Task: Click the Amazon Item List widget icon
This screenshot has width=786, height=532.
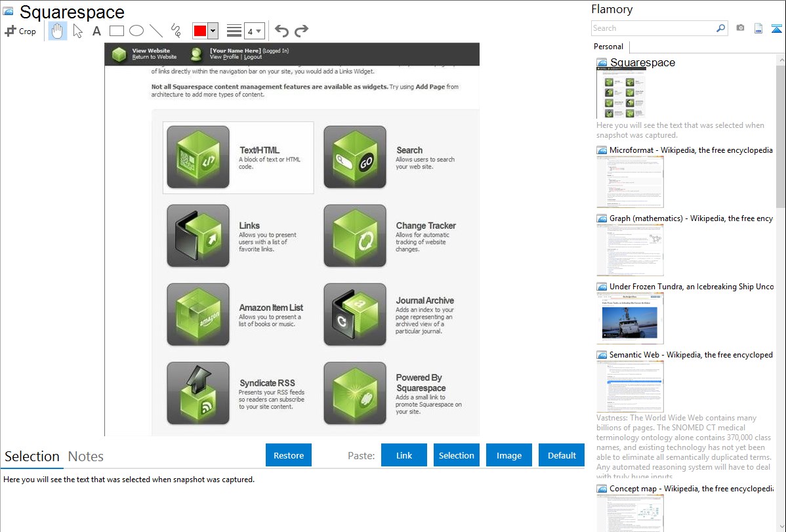Action: 198,314
